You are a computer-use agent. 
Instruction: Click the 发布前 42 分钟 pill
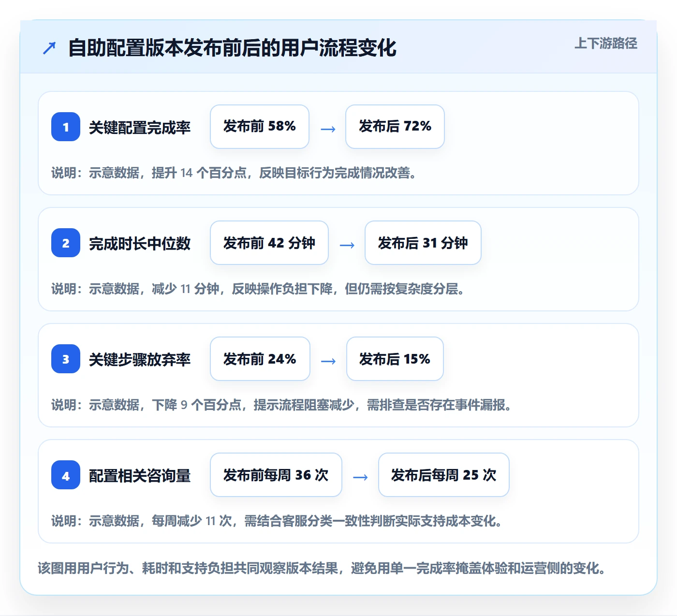[x=269, y=243]
